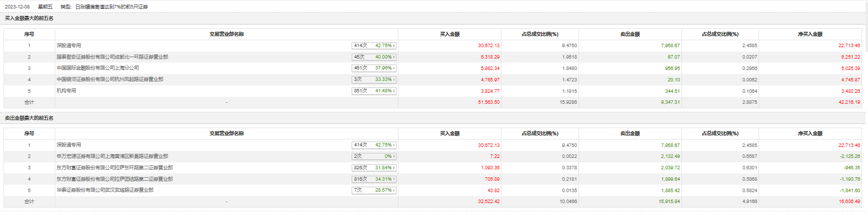Click 深股通专用 in the bottom sell table

pyautogui.click(x=69, y=145)
